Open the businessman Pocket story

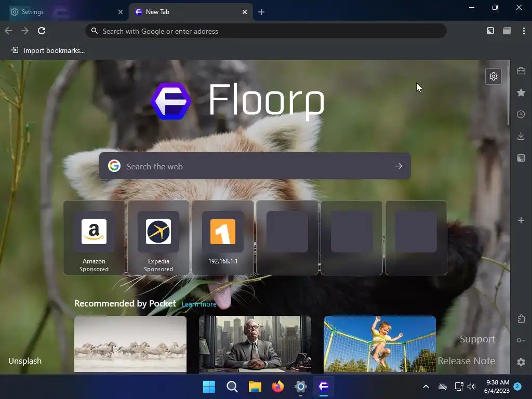pos(255,344)
